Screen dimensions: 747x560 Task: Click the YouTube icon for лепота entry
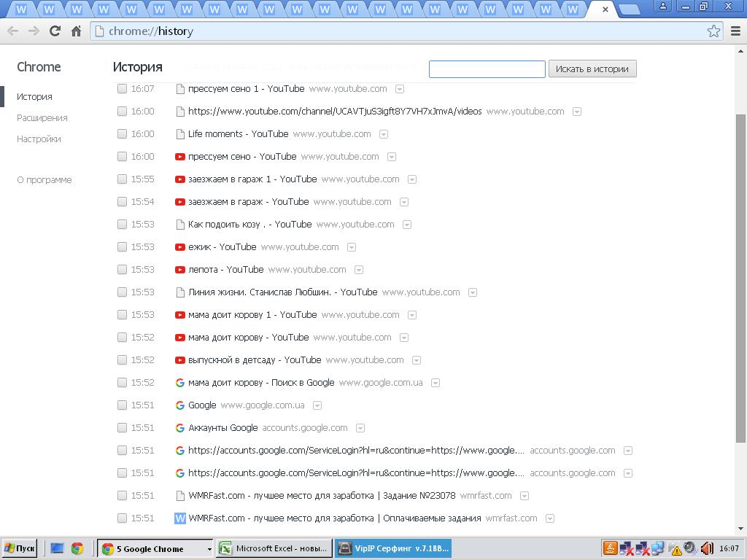point(180,270)
